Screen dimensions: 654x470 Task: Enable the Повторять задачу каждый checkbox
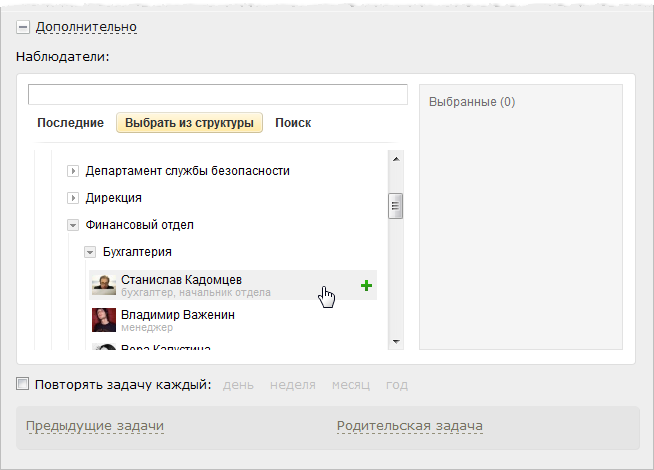pos(23,384)
